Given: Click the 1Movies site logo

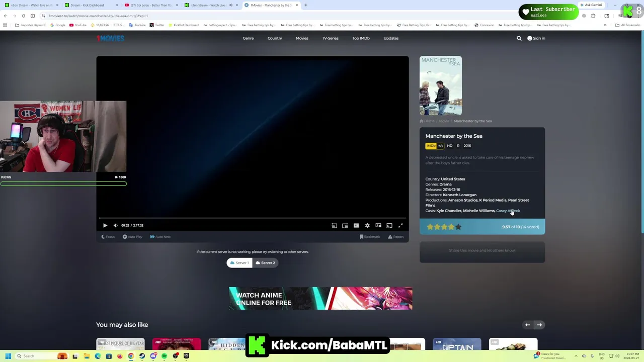Looking at the screenshot, I should pyautogui.click(x=110, y=38).
